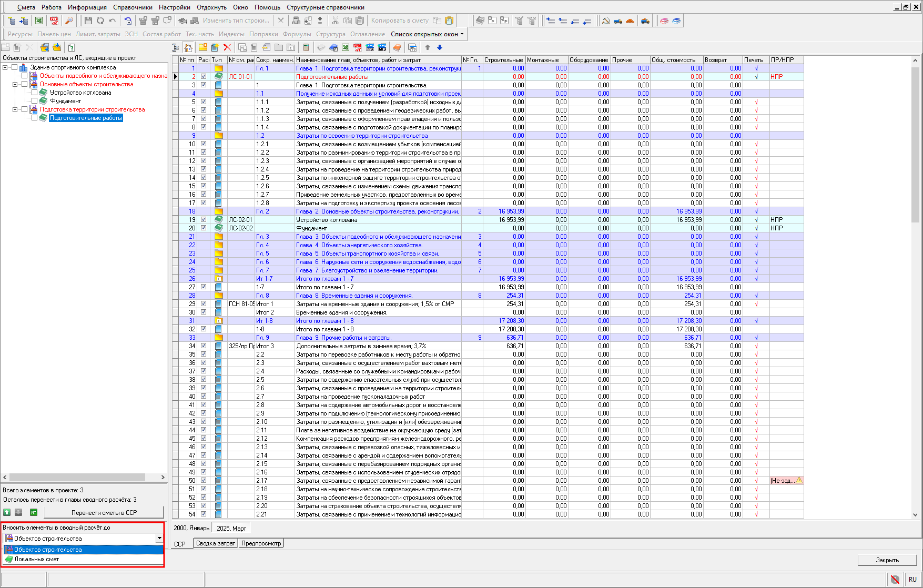Click the open folder with arrow icon
Image resolution: width=923 pixels, height=588 pixels.
(45, 48)
